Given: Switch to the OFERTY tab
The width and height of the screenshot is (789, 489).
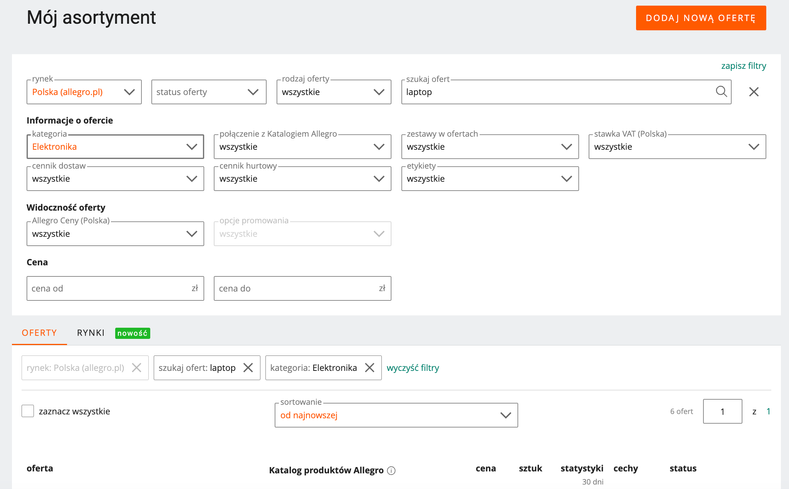Looking at the screenshot, I should [39, 333].
